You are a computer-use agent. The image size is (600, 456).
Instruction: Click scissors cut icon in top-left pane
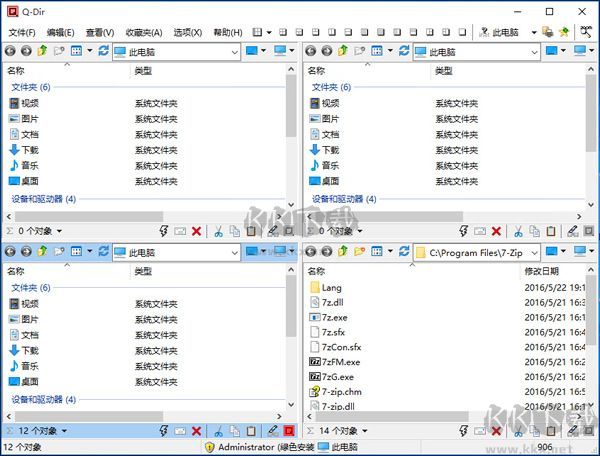pos(218,231)
